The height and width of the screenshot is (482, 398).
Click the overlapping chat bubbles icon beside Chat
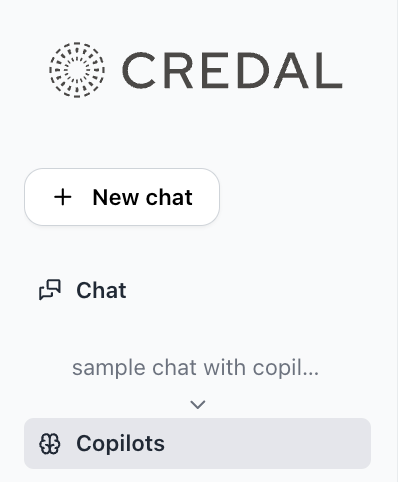(x=50, y=290)
